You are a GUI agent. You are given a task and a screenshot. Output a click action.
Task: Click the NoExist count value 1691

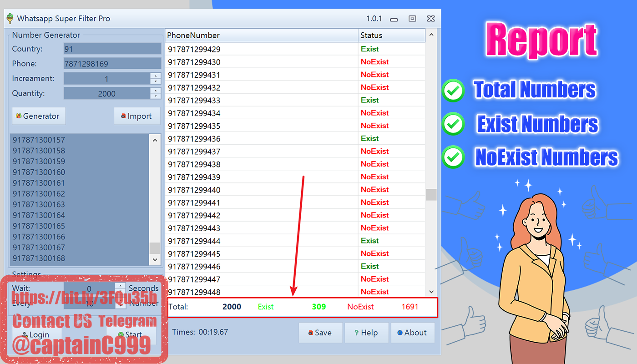pyautogui.click(x=410, y=307)
